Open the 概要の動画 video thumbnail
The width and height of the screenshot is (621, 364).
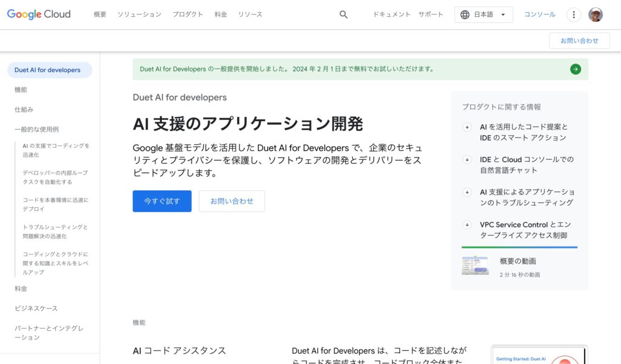475,266
